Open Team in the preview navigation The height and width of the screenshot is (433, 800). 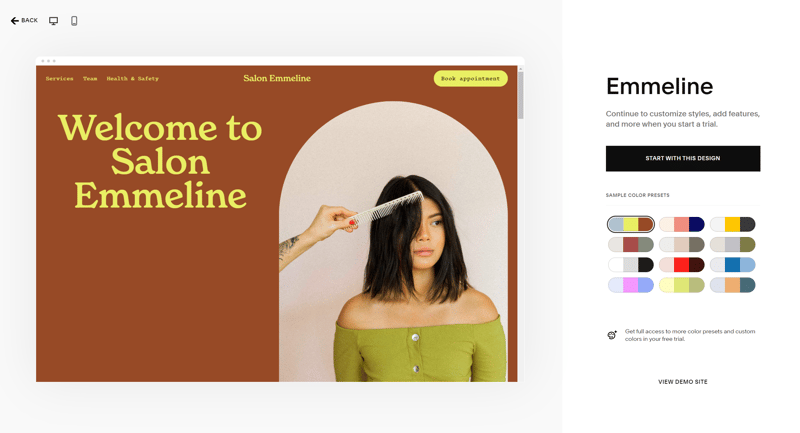(90, 79)
